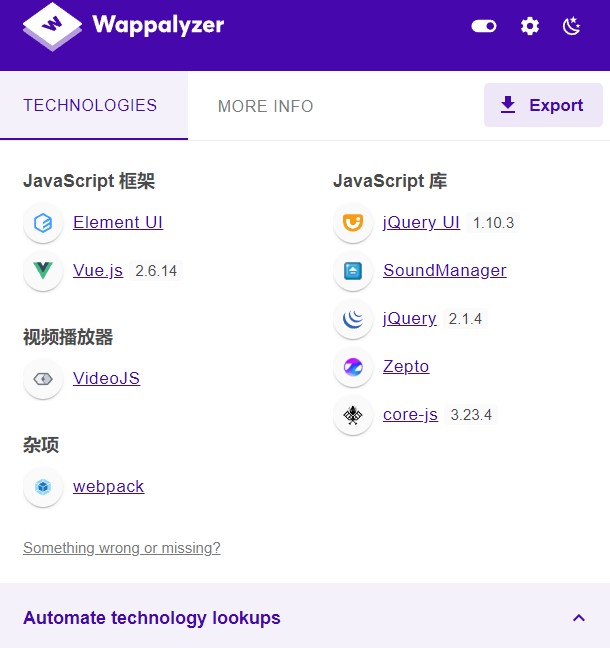Screen dimensions: 610x648
Task: Click 'Something wrong or missing?' link
Action: (122, 548)
